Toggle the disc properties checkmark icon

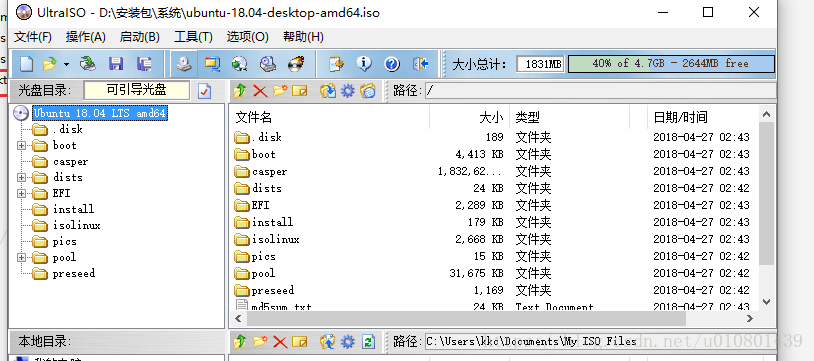(205, 91)
